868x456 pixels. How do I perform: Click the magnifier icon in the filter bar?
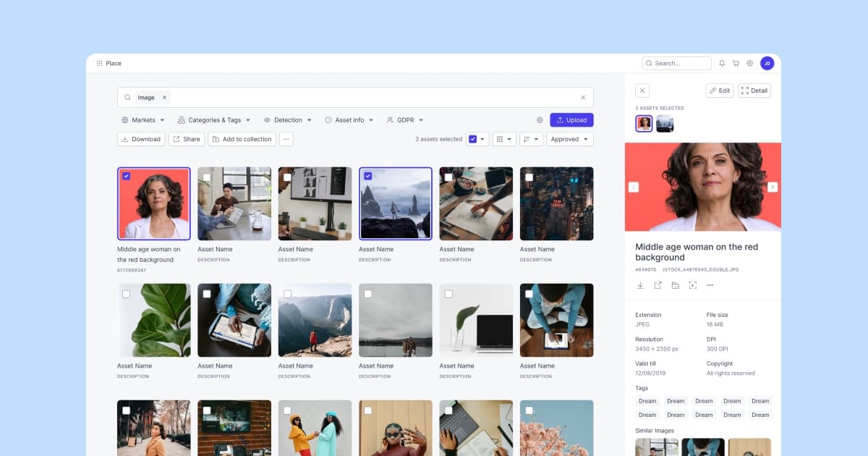[127, 97]
